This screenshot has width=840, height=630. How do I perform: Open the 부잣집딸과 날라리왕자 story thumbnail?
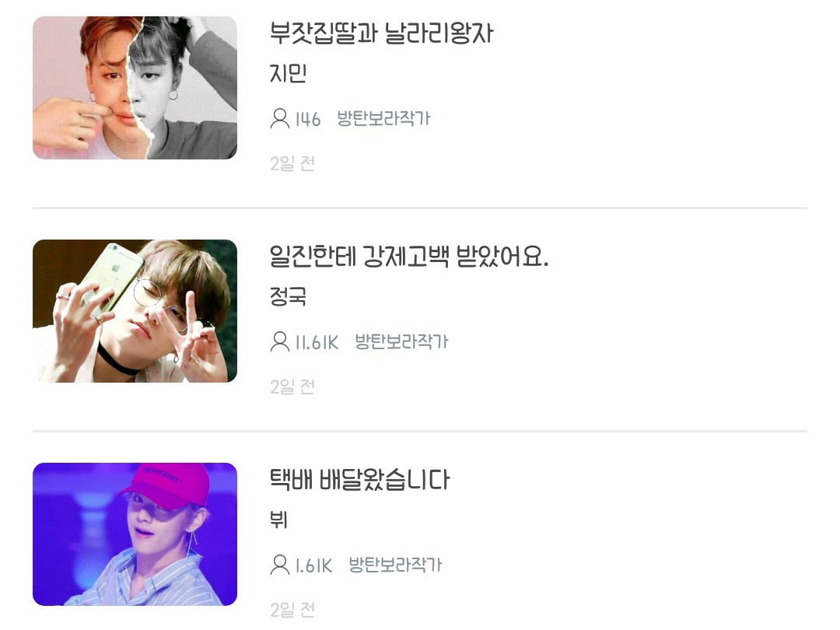135,88
